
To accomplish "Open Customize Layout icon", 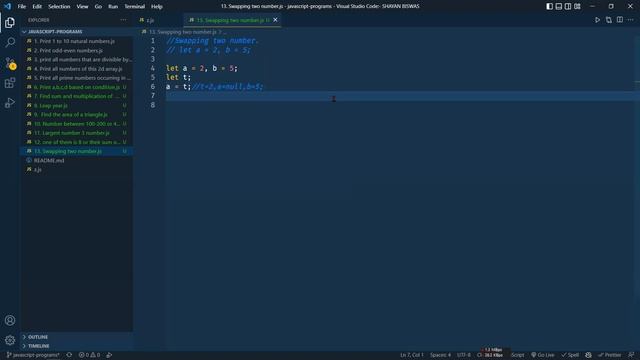I will [577, 6].
